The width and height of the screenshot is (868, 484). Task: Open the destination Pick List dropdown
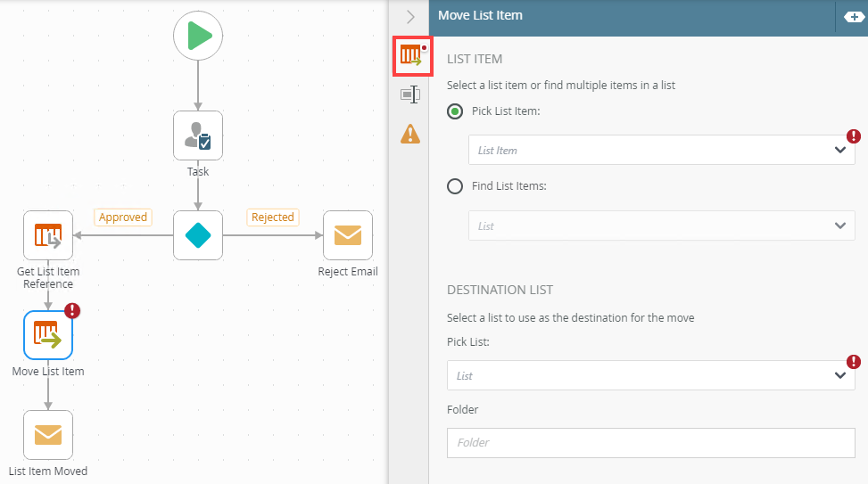point(651,375)
